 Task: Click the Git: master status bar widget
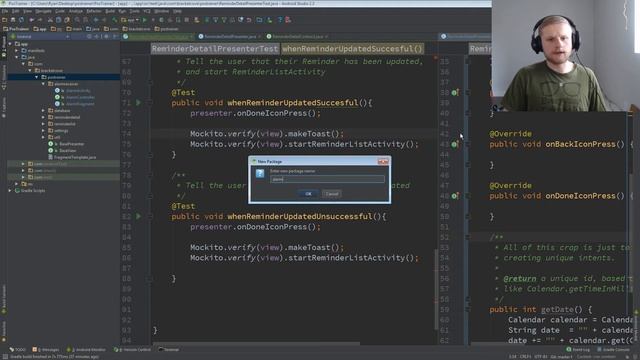[x=562, y=357]
